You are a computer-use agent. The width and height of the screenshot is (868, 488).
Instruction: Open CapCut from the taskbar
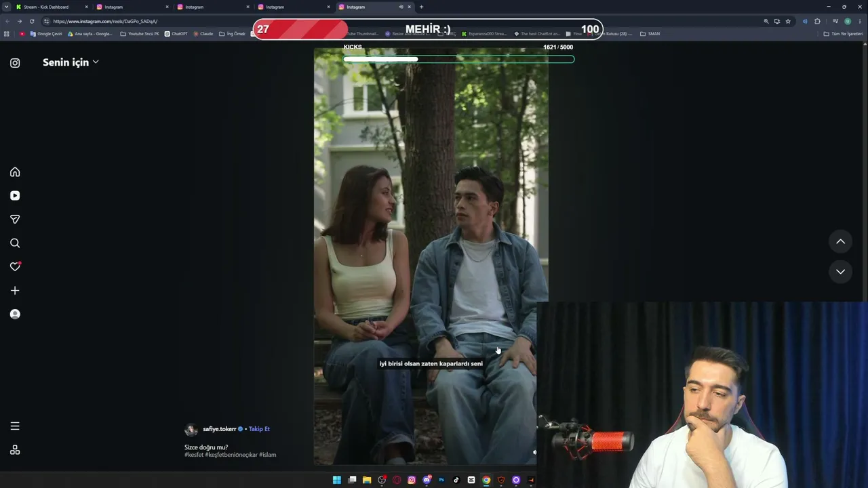pyautogui.click(x=471, y=480)
